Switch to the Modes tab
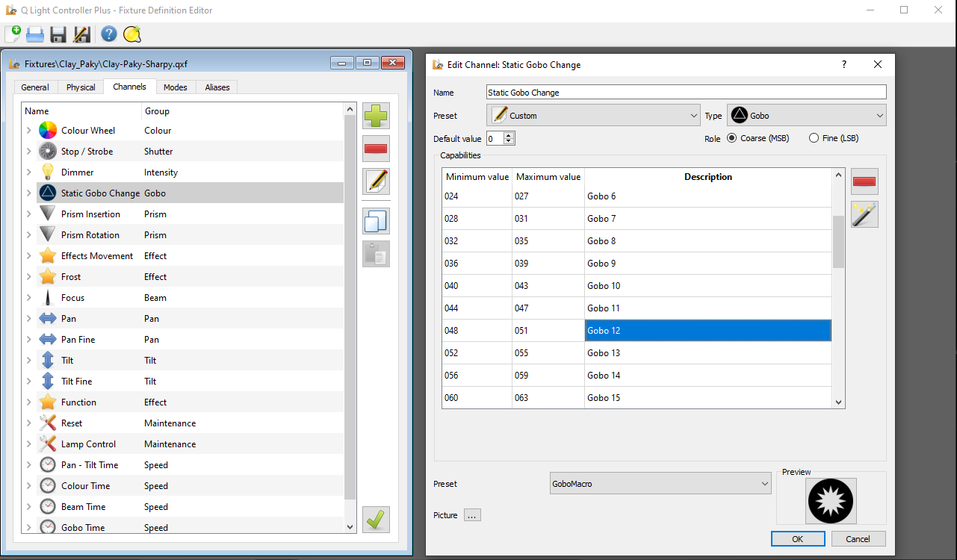The height and width of the screenshot is (560, 957). (x=176, y=87)
